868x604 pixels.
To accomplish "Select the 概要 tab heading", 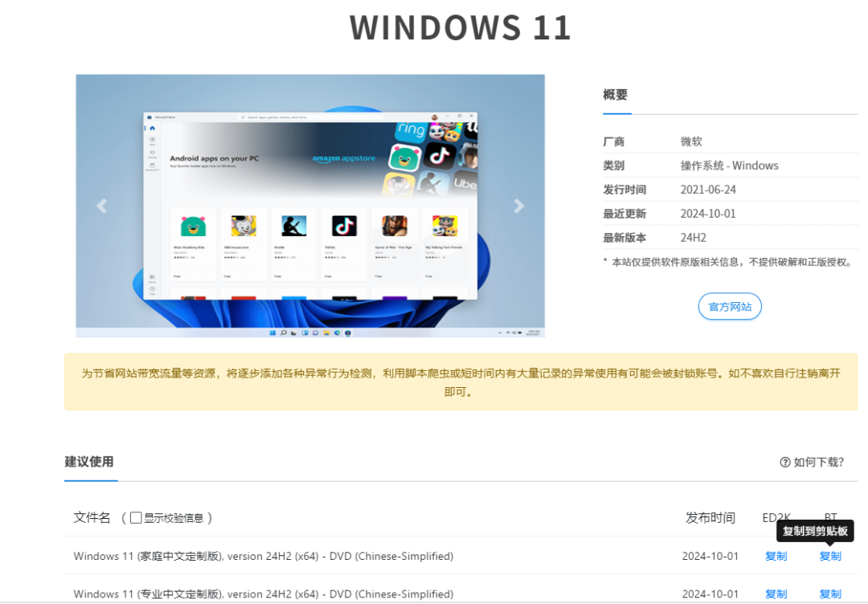I will 615,95.
